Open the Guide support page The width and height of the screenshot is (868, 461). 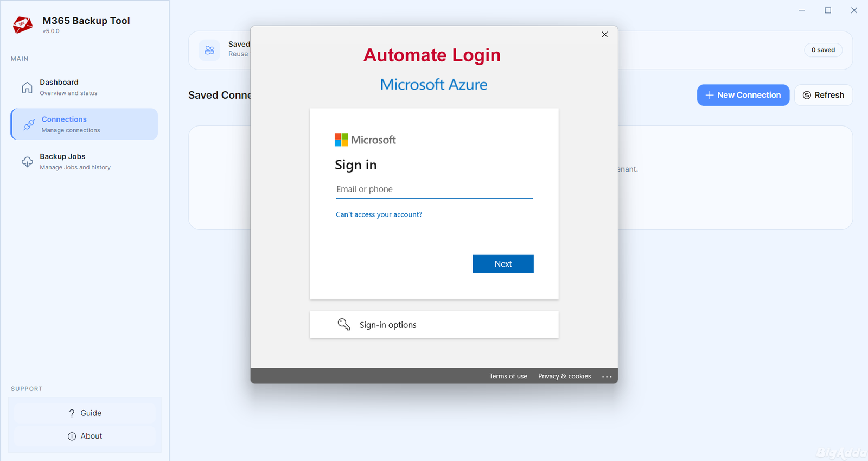85,413
